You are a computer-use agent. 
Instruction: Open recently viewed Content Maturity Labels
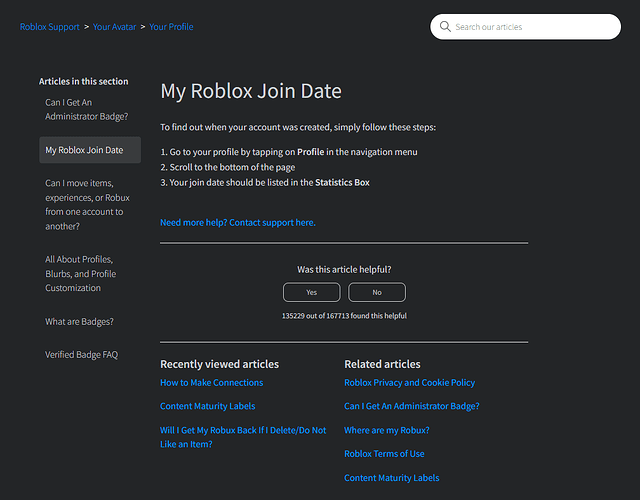[x=208, y=406]
